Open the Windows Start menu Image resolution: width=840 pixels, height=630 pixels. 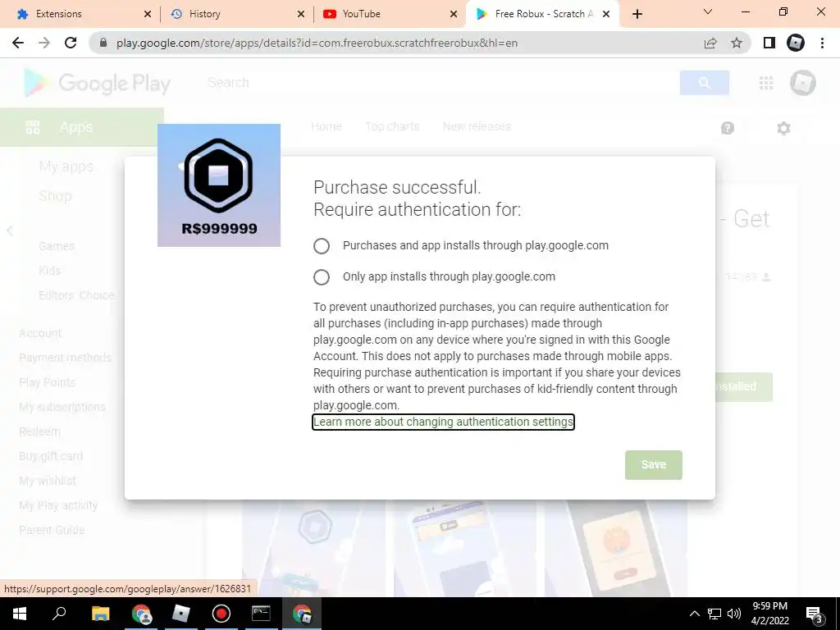pyautogui.click(x=20, y=614)
